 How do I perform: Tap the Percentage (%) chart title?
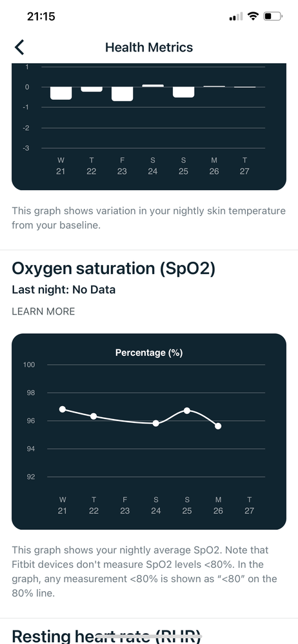point(149,353)
